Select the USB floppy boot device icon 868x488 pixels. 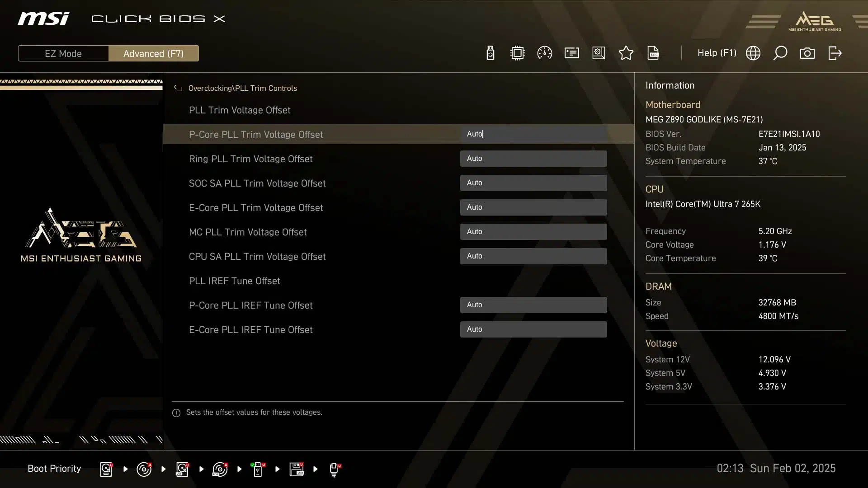pyautogui.click(x=297, y=469)
